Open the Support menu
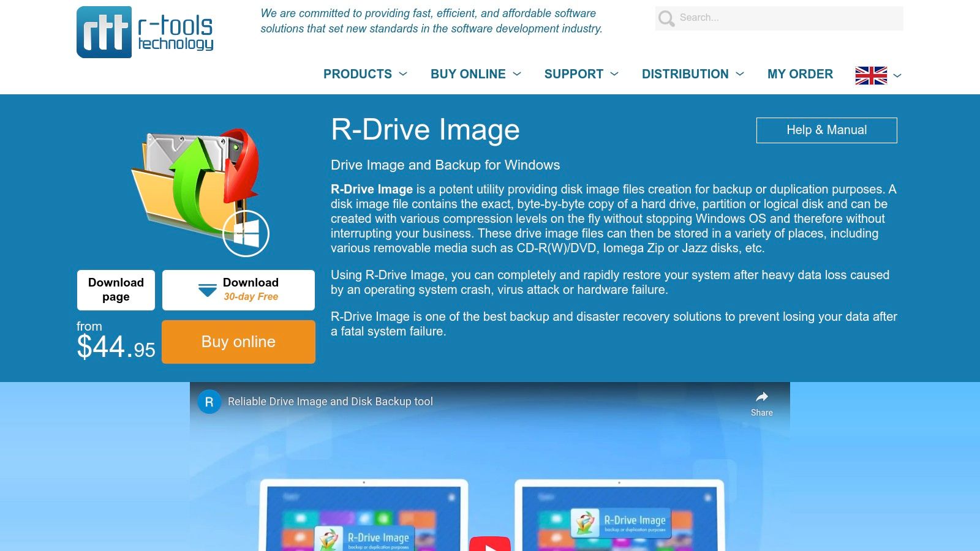 (x=574, y=74)
